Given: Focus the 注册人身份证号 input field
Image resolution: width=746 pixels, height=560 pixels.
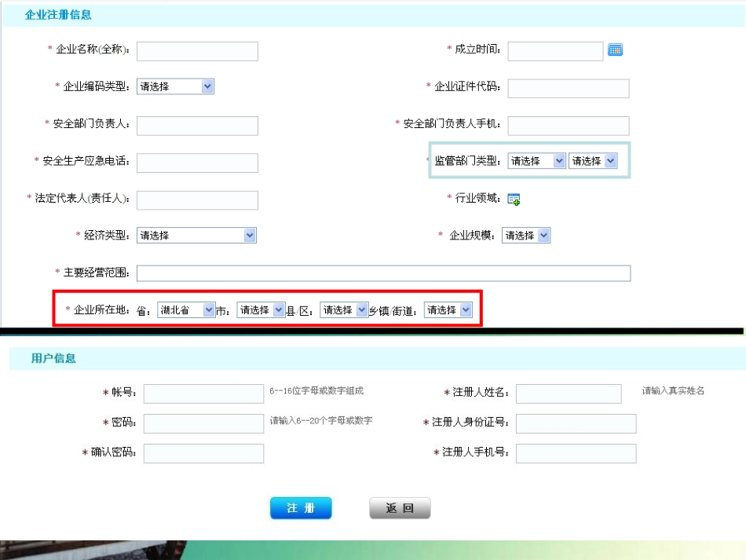Looking at the screenshot, I should tap(576, 423).
